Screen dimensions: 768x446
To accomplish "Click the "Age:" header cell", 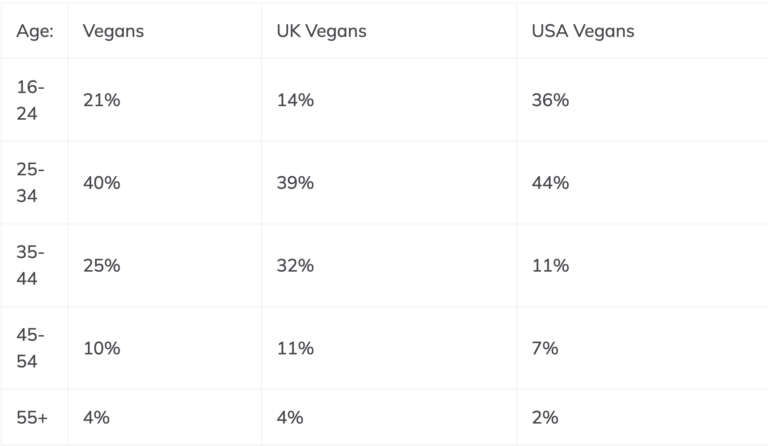I will (33, 31).
